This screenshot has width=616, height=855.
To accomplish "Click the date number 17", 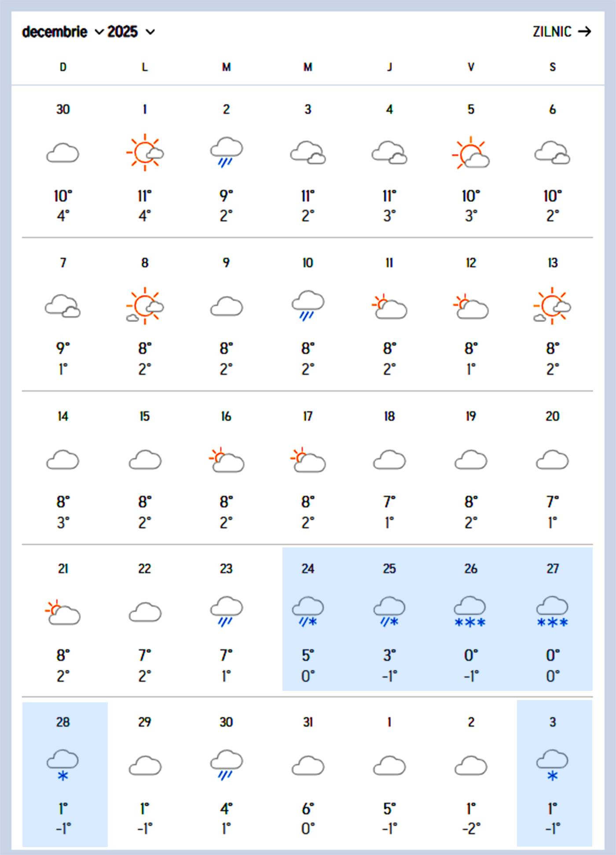I will 308,416.
